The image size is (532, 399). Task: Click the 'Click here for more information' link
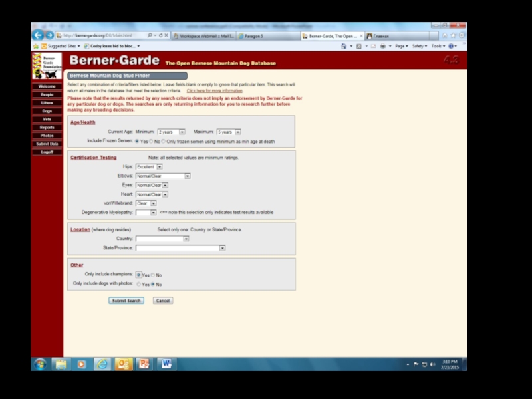214,91
